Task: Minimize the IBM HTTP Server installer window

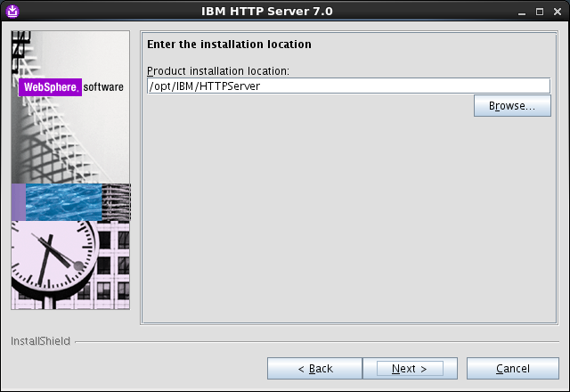Action: [x=522, y=12]
